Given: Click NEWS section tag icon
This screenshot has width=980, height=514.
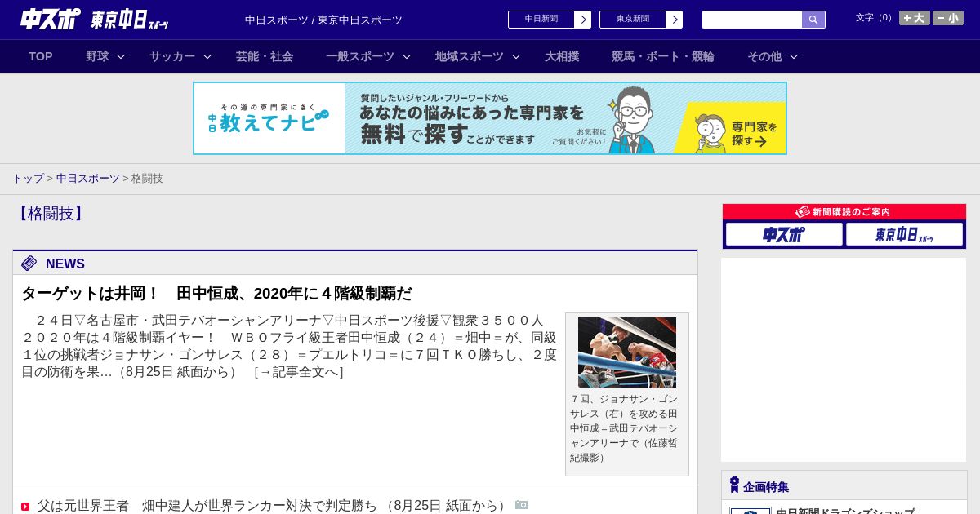Looking at the screenshot, I should tap(29, 263).
